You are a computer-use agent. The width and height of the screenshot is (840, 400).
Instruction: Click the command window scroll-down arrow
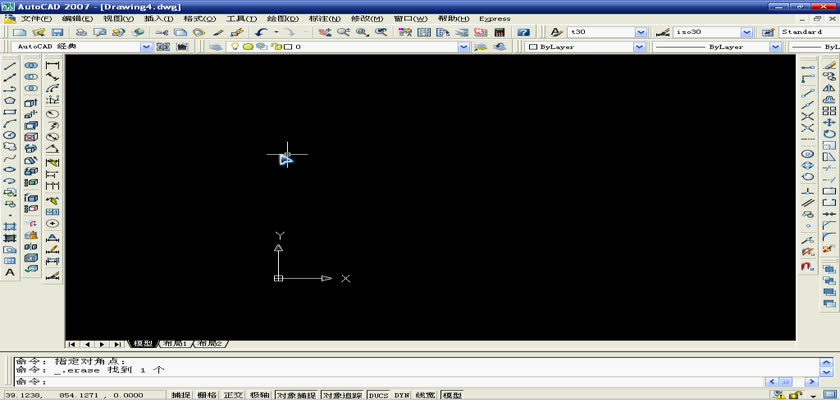tap(827, 372)
